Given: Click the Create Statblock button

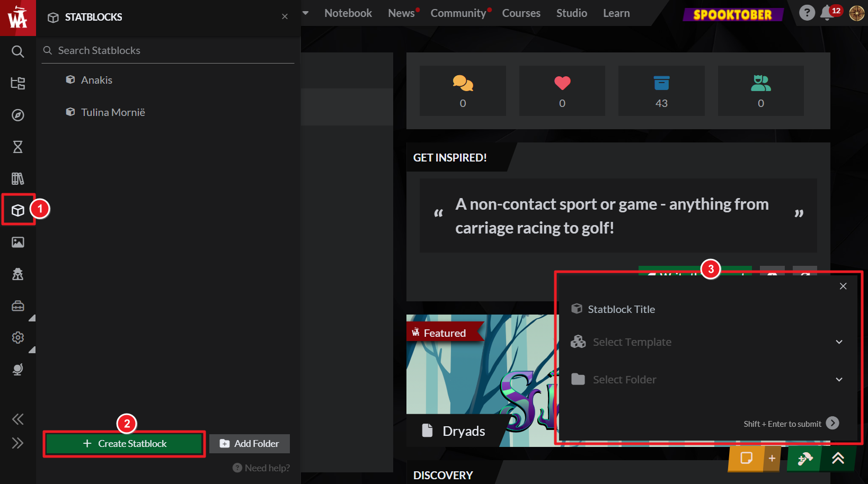Looking at the screenshot, I should pyautogui.click(x=125, y=444).
